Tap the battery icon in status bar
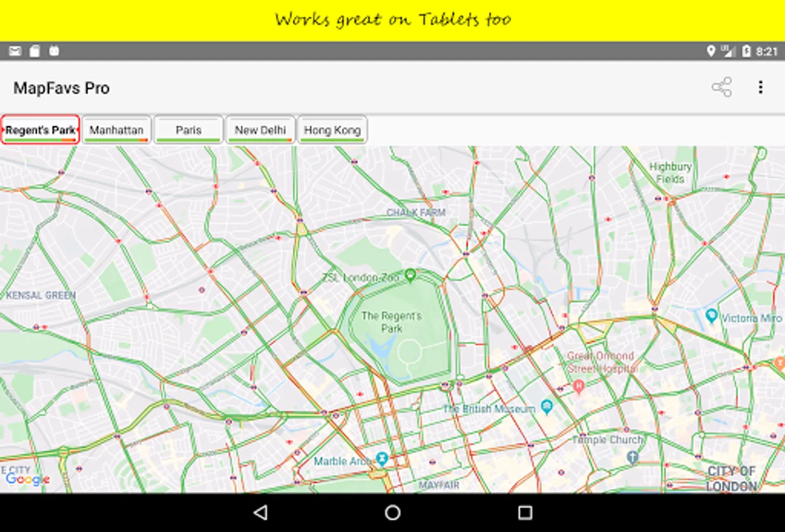This screenshot has height=532, width=785. 746,51
